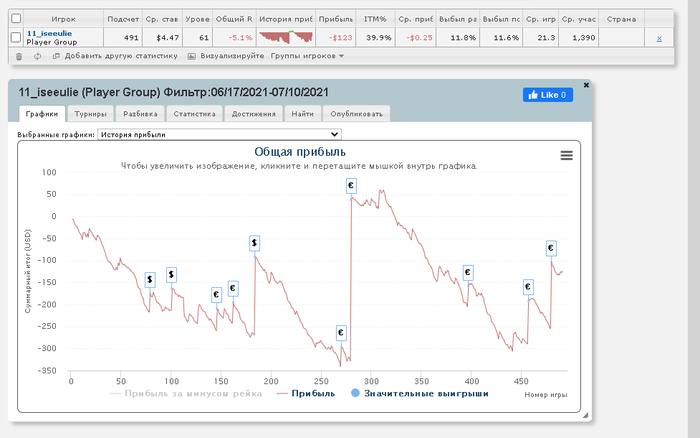The image size is (700, 438).
Task: Expand the 'Группы игроков' dropdown
Action: [307, 56]
